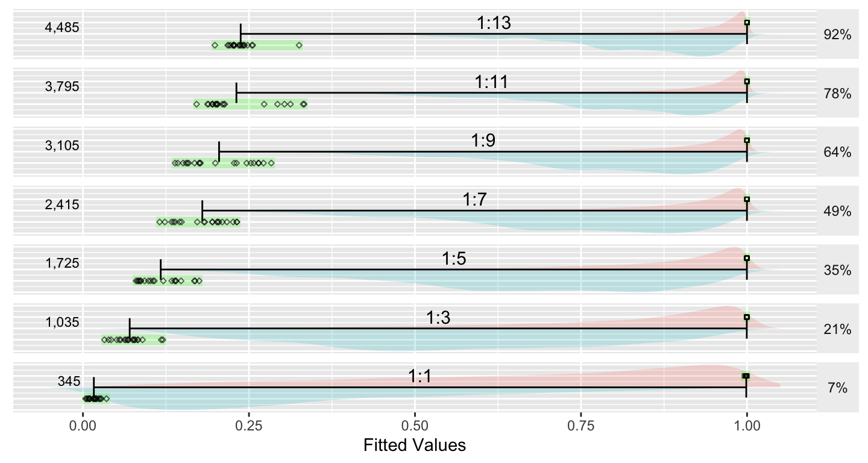868x463 pixels.
Task: Click the 0.25 x-axis tick label
Action: [249, 424]
